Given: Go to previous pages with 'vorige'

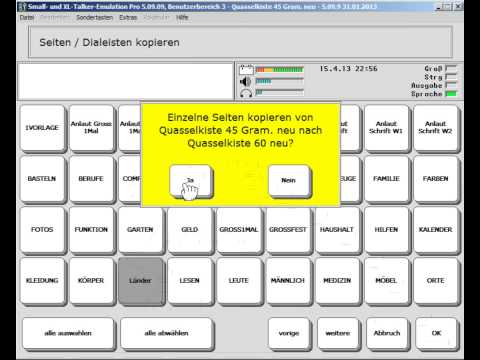Looking at the screenshot, I should tap(289, 333).
